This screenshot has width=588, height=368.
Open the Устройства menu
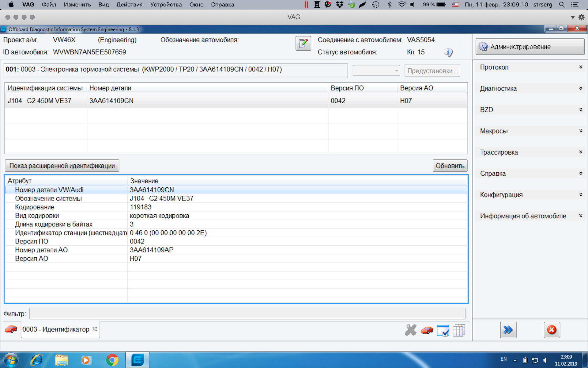click(x=166, y=5)
